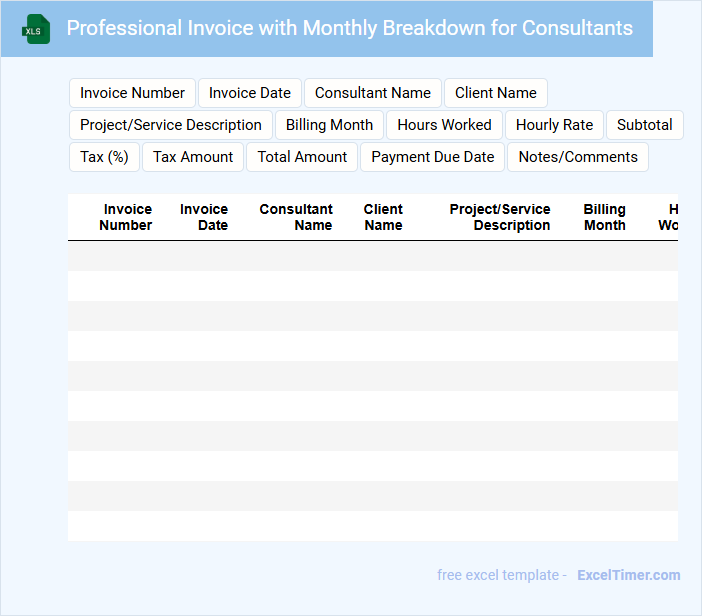Select the Invoice Date tag
The height and width of the screenshot is (616, 702).
coord(250,93)
